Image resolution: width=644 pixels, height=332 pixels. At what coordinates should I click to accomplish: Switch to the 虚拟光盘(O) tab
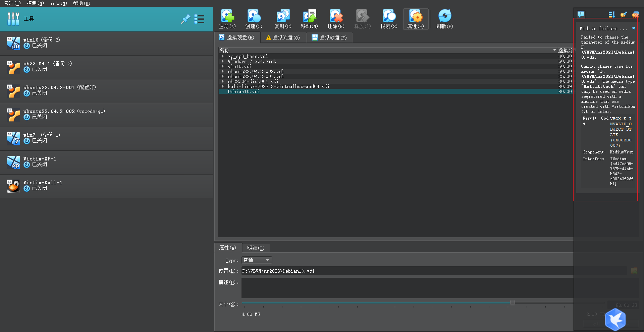tap(283, 38)
